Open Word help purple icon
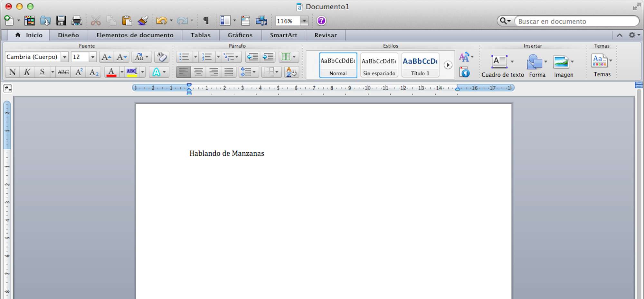This screenshot has height=299, width=644. 321,21
